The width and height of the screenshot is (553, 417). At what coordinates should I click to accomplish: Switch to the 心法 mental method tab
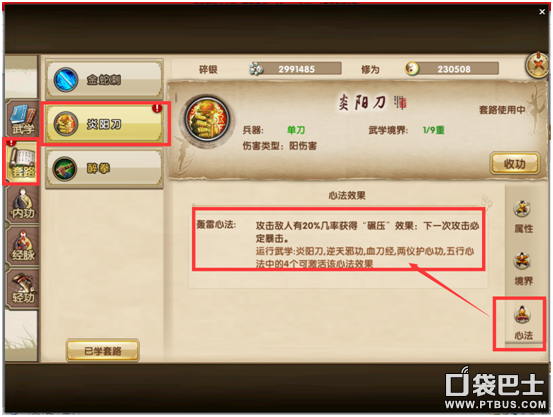523,323
